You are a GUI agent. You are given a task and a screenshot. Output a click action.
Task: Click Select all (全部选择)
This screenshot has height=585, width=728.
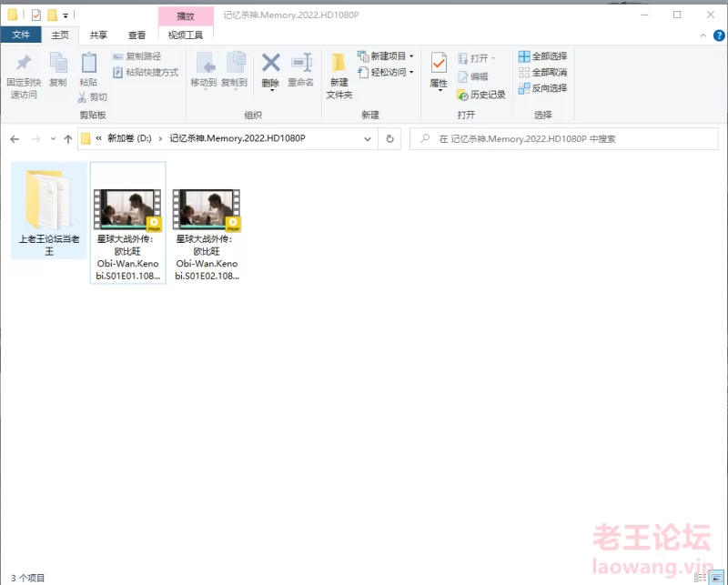(x=542, y=56)
